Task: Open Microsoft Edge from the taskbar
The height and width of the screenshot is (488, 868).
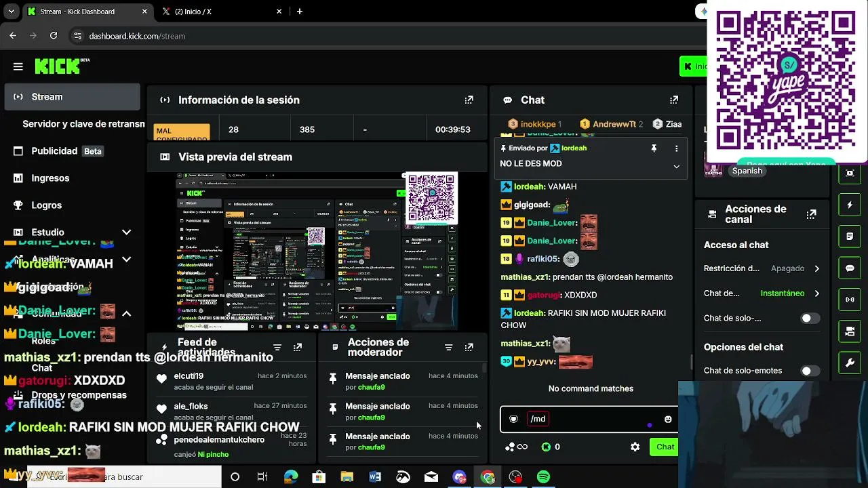Action: point(291,477)
